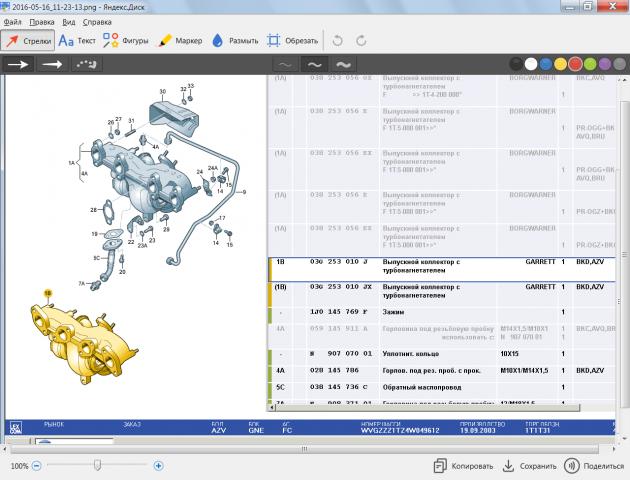Click part number 028 145 786
The width and height of the screenshot is (630, 480).
(x=334, y=370)
